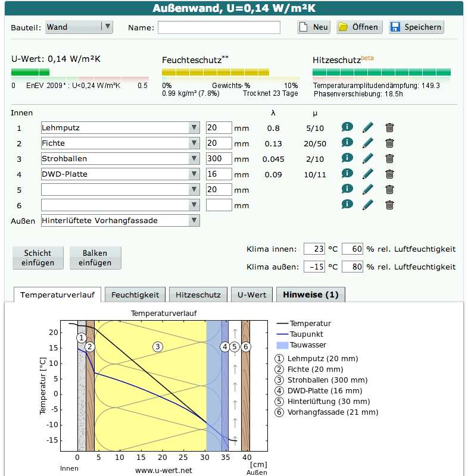Click the trash icon for layer 5
The image size is (468, 476).
(x=389, y=190)
